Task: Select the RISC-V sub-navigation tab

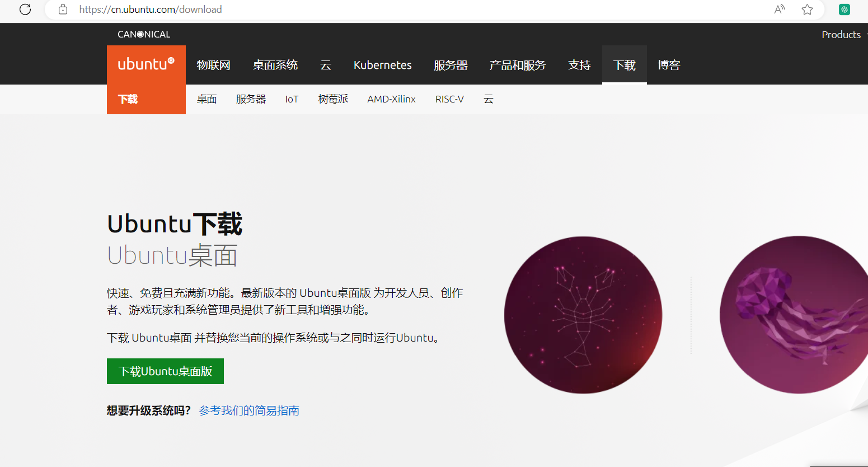Action: click(x=449, y=99)
